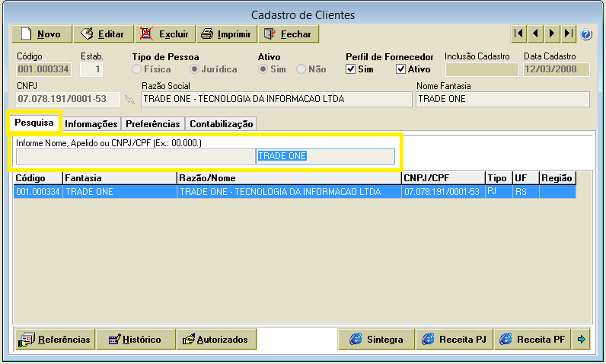
Task: Open the Histórico button
Action: point(136,340)
